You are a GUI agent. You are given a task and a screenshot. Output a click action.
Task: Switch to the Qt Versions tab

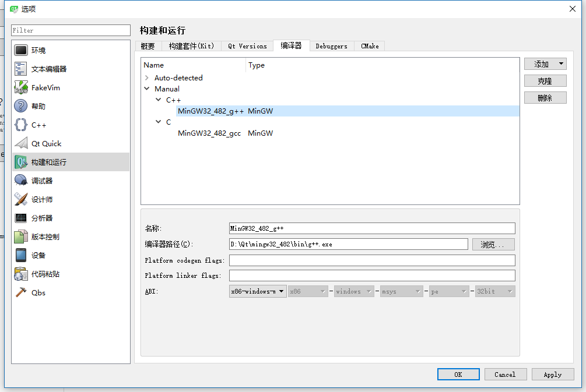247,46
